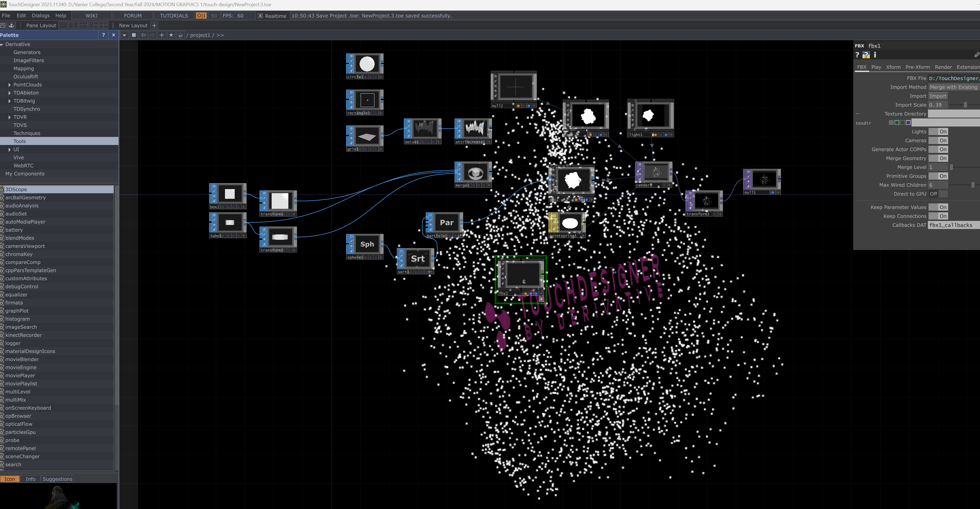
Task: Open the File menu
Action: coord(6,16)
